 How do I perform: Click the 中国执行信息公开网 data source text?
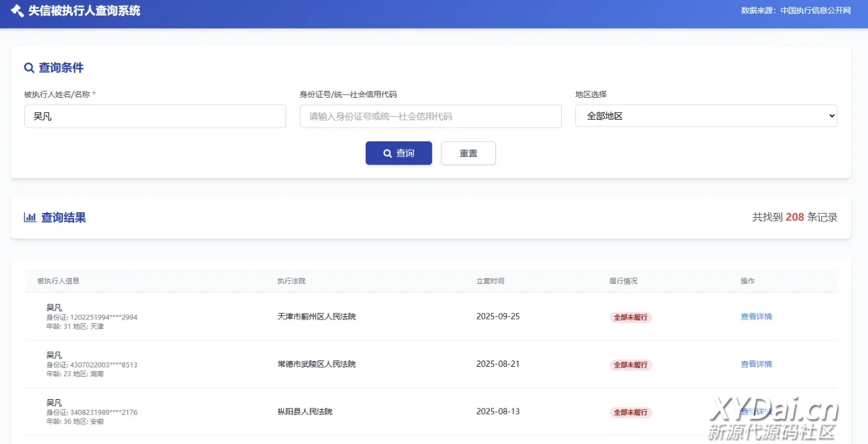815,11
